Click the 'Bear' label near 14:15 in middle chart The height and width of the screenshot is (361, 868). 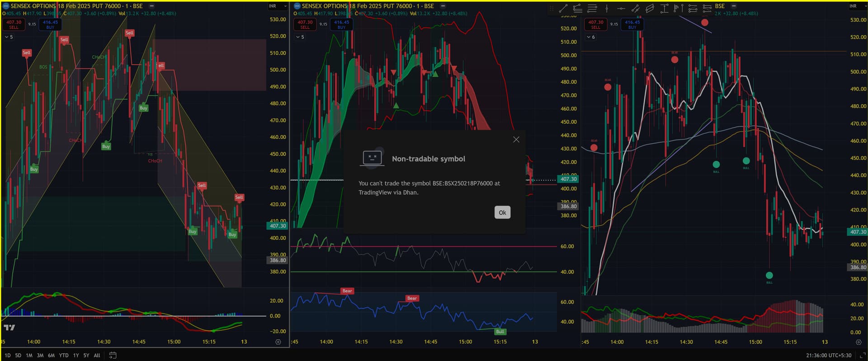(347, 291)
